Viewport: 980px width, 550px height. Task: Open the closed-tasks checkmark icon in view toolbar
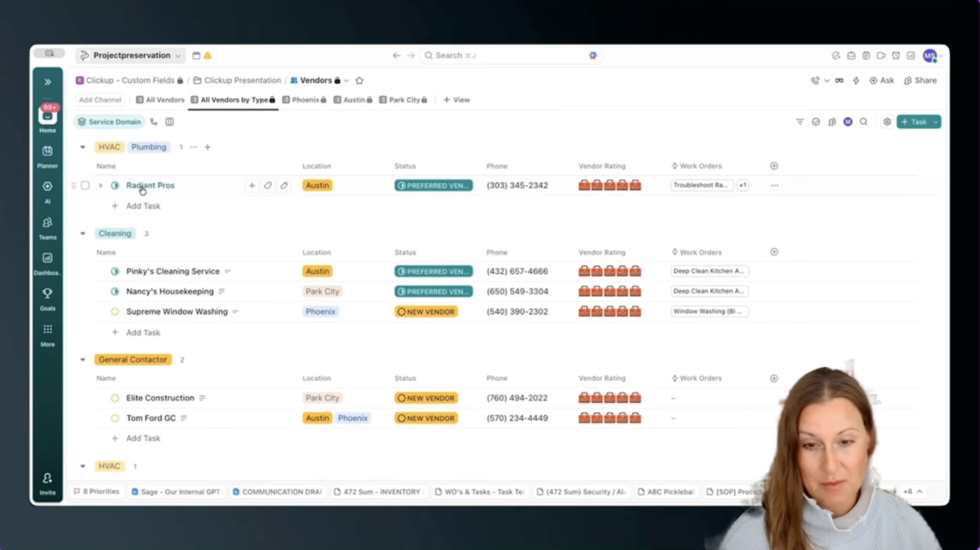pyautogui.click(x=815, y=122)
